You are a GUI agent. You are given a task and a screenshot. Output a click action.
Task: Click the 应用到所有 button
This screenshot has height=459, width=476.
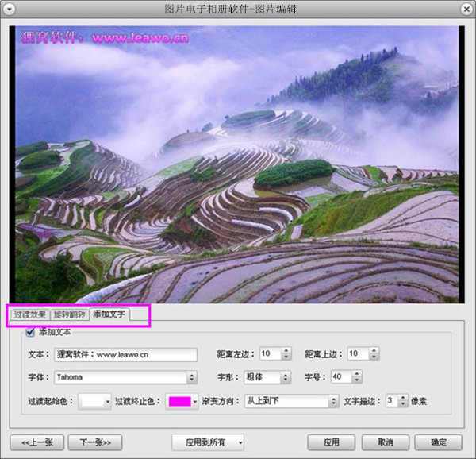(205, 442)
